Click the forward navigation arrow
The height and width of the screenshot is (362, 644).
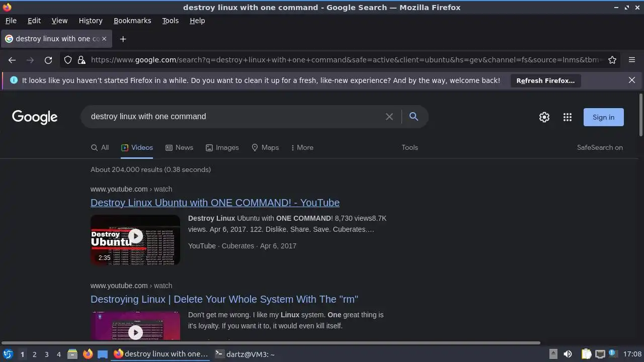(30, 60)
